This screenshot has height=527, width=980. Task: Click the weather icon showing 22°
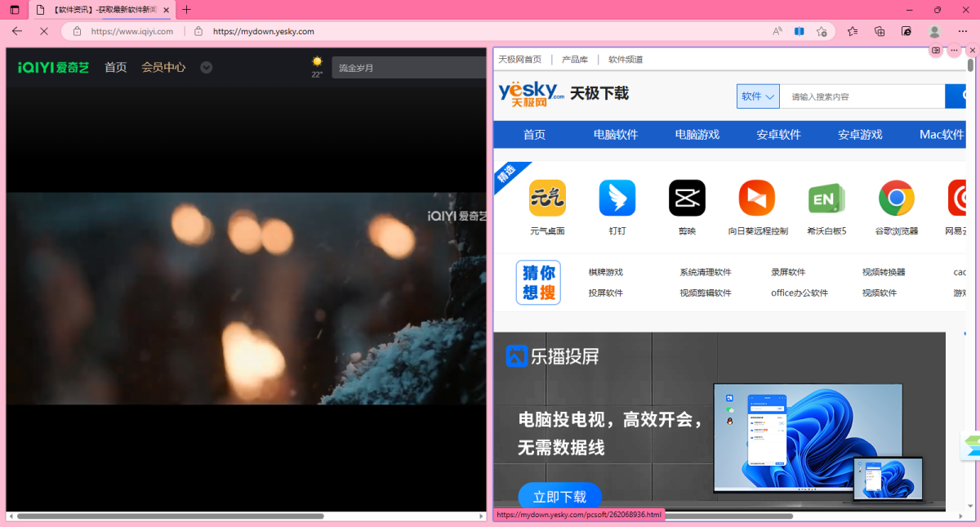click(317, 62)
